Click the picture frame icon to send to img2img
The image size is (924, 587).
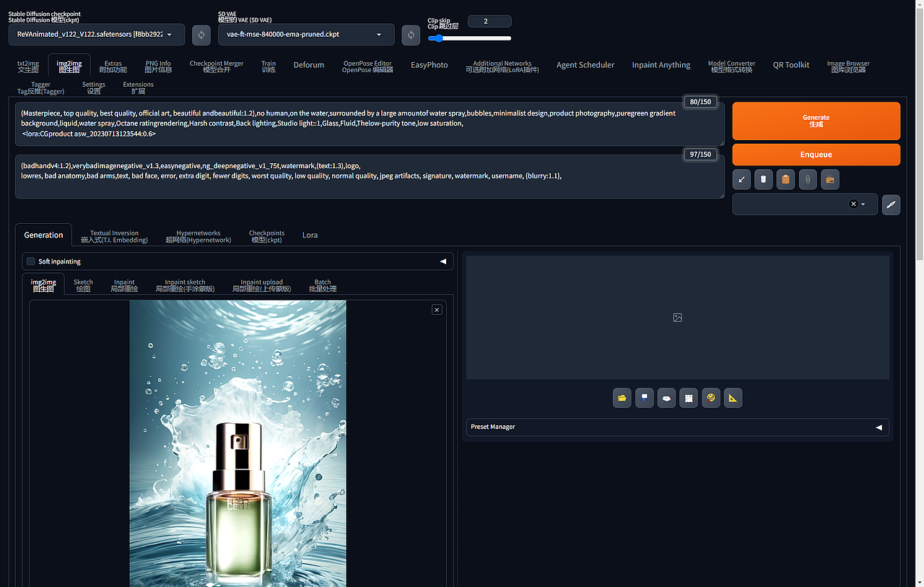689,398
